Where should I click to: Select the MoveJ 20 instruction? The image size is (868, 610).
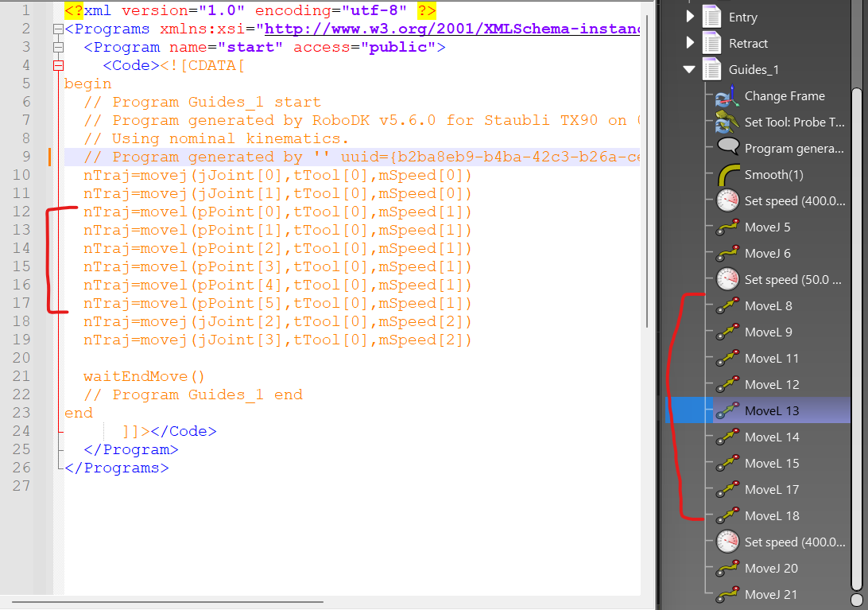coord(771,569)
